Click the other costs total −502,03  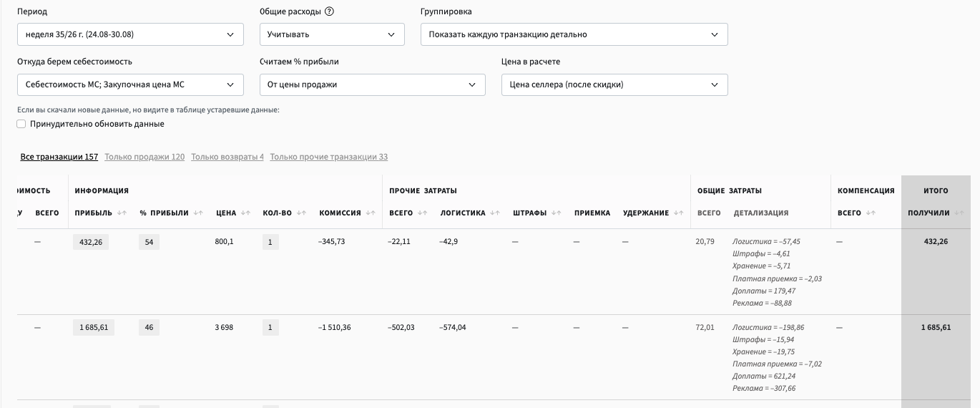click(401, 328)
